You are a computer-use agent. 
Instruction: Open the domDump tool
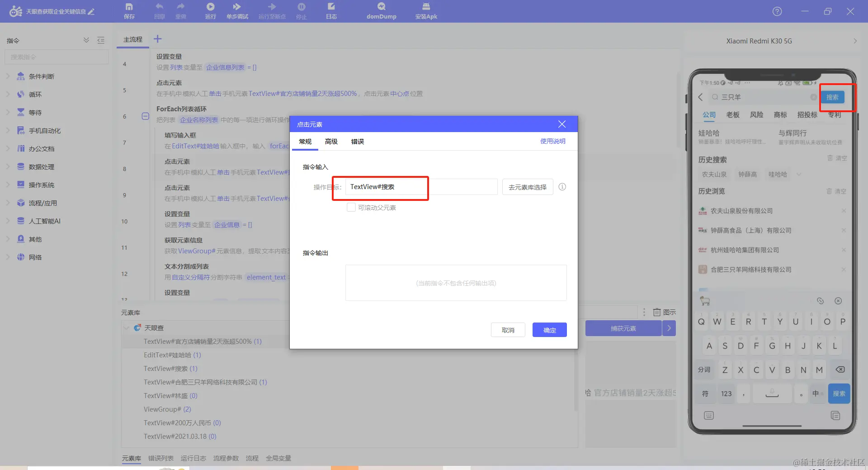point(382,11)
